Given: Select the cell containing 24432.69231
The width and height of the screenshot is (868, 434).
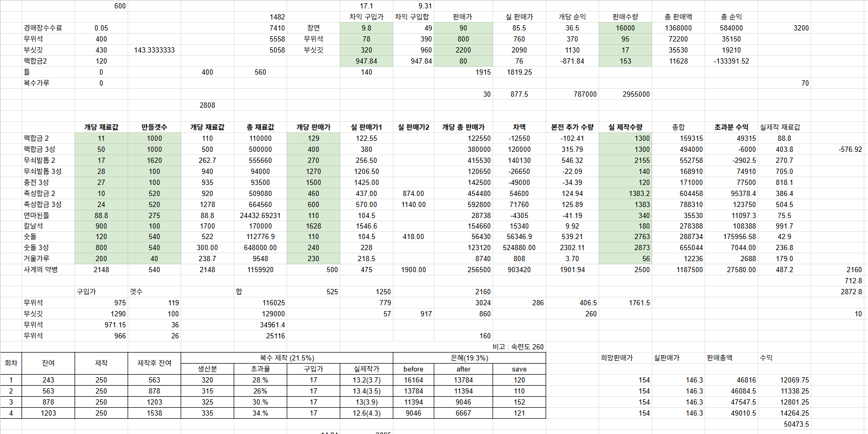Looking at the screenshot, I should coord(260,215).
